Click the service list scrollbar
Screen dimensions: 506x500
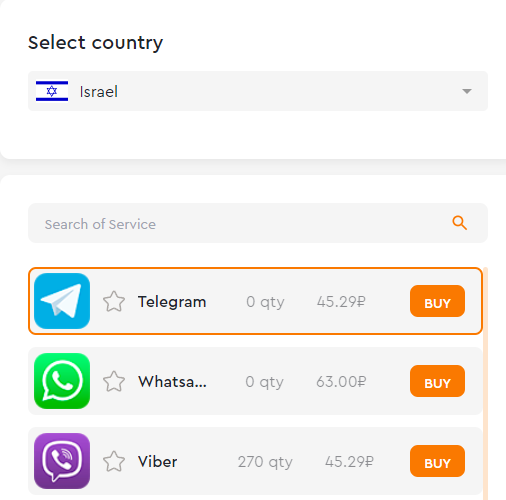point(485,383)
